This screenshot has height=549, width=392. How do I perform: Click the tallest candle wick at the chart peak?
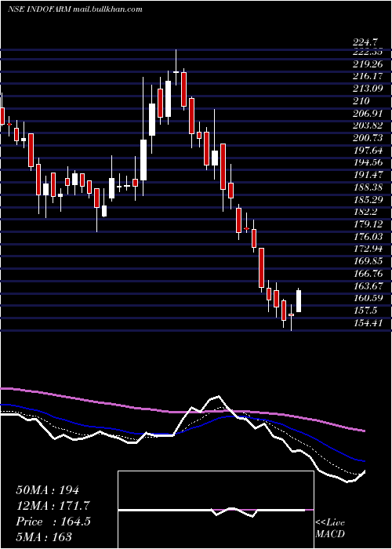point(176,67)
